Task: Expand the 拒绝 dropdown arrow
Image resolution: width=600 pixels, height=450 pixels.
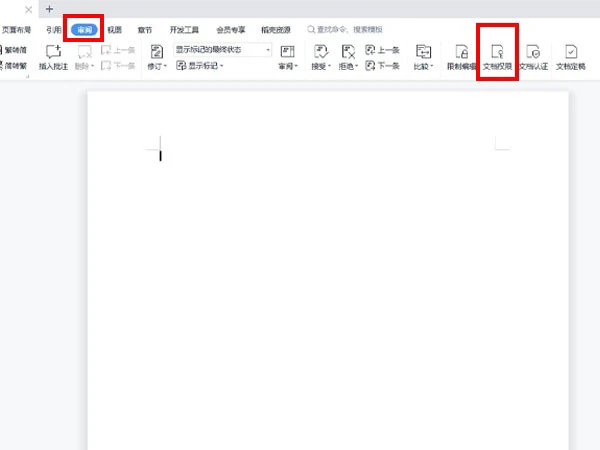Action: tap(357, 66)
